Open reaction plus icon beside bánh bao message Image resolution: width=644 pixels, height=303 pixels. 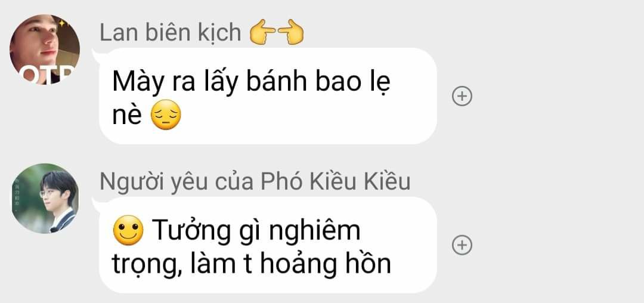[462, 96]
